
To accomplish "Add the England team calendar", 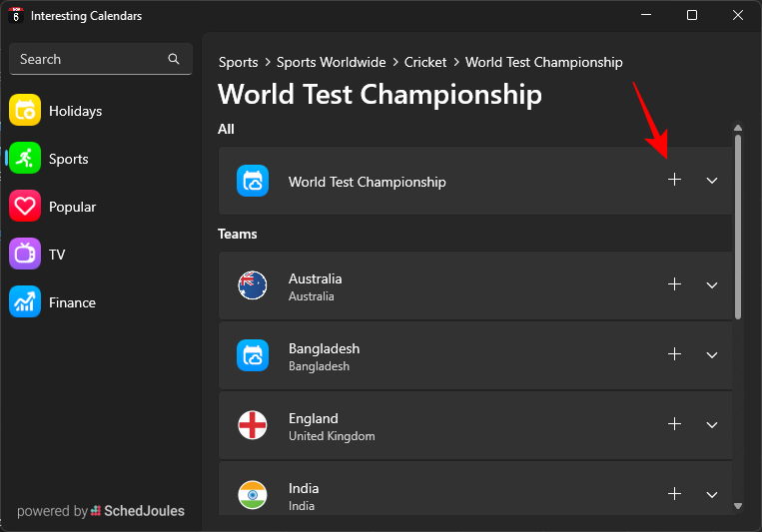I will coord(674,425).
